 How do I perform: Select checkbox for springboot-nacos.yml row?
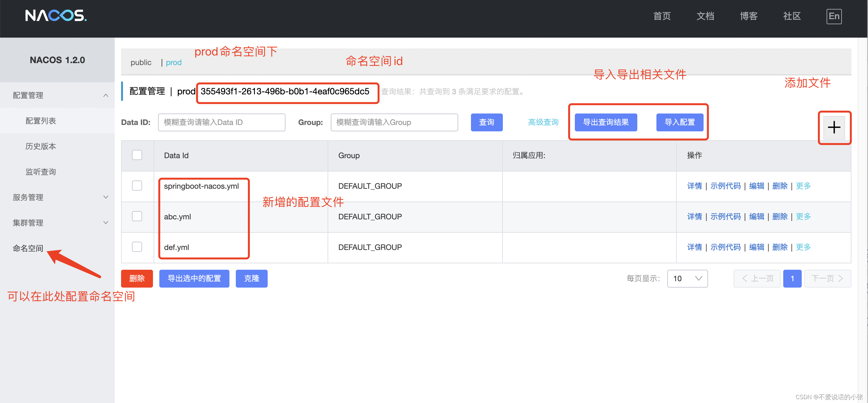tap(137, 186)
